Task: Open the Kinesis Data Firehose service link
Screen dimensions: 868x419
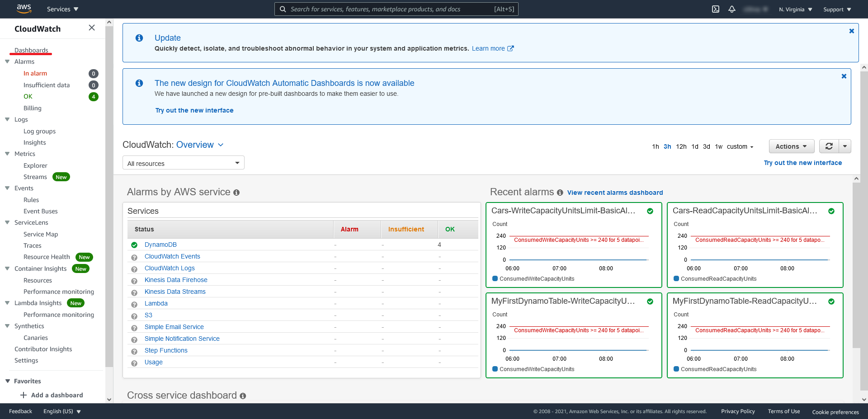Action: 176,280
